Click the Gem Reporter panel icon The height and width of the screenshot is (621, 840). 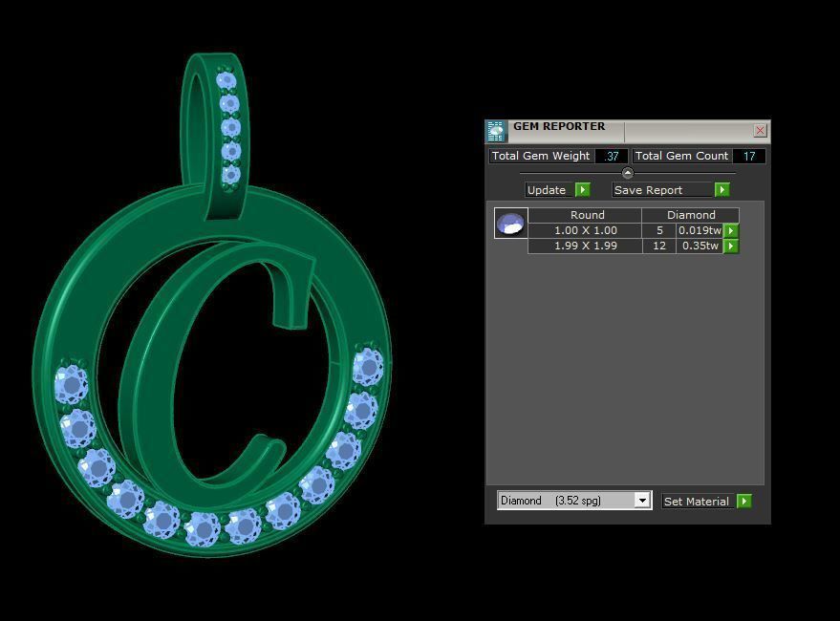496,131
